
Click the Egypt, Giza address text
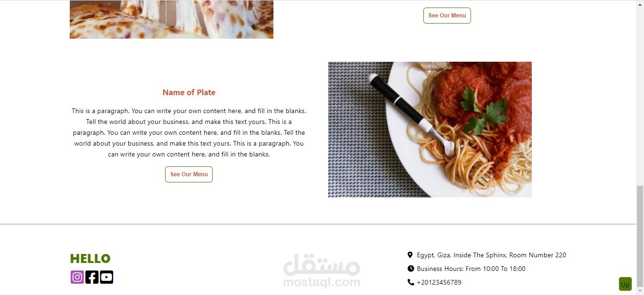coord(492,255)
